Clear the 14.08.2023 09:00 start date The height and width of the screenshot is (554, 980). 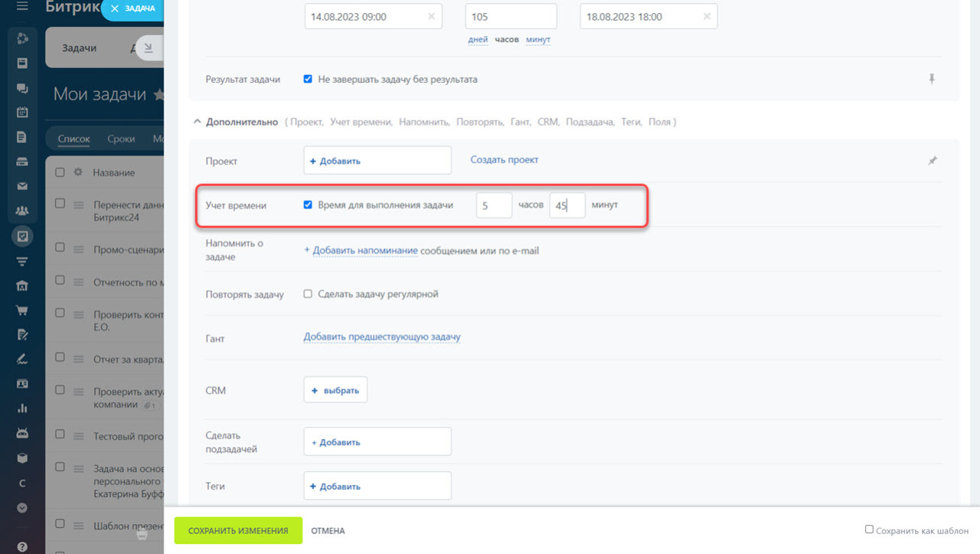coord(431,17)
